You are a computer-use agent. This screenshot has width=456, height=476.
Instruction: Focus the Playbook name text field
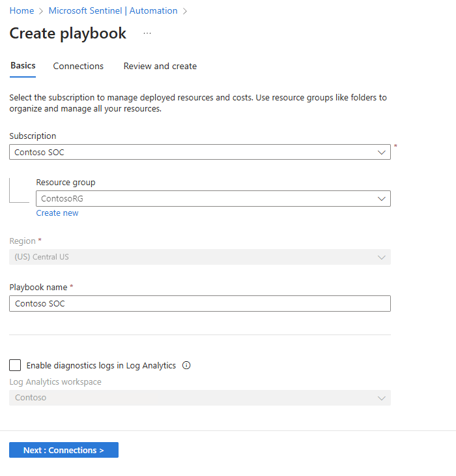tap(200, 303)
